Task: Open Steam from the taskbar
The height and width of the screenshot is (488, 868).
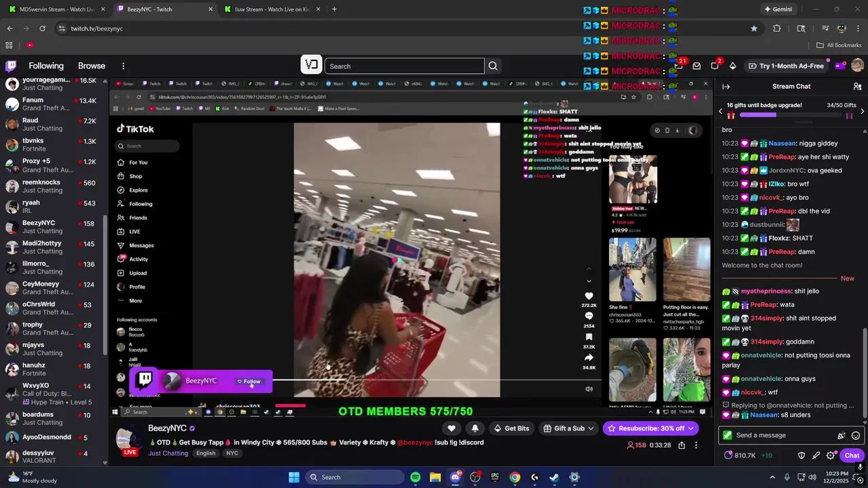Action: click(x=554, y=477)
